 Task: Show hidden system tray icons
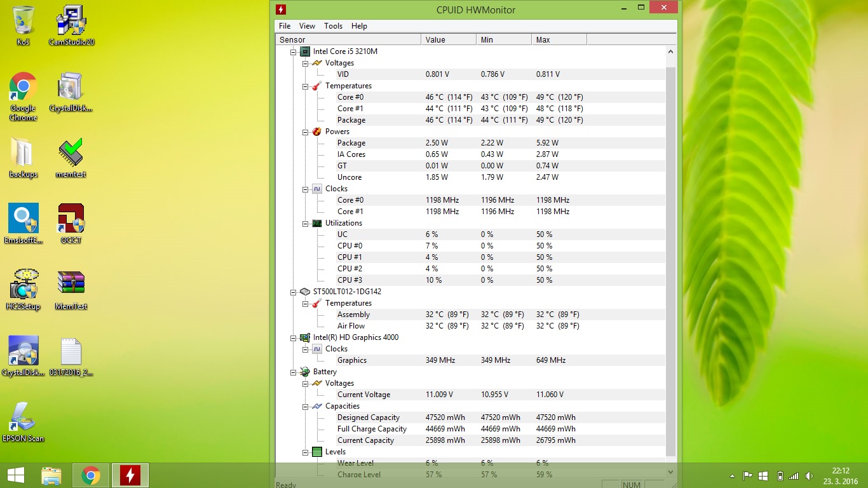pyautogui.click(x=733, y=475)
